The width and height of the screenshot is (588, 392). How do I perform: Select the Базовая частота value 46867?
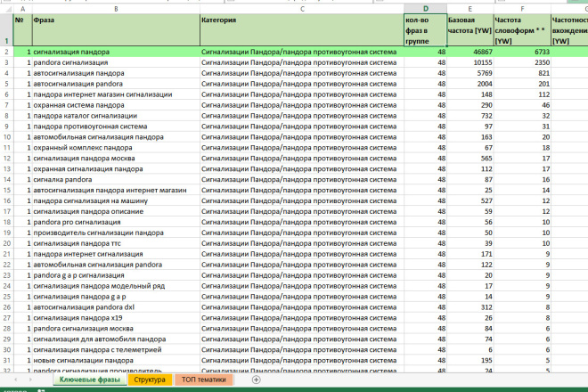tap(470, 52)
